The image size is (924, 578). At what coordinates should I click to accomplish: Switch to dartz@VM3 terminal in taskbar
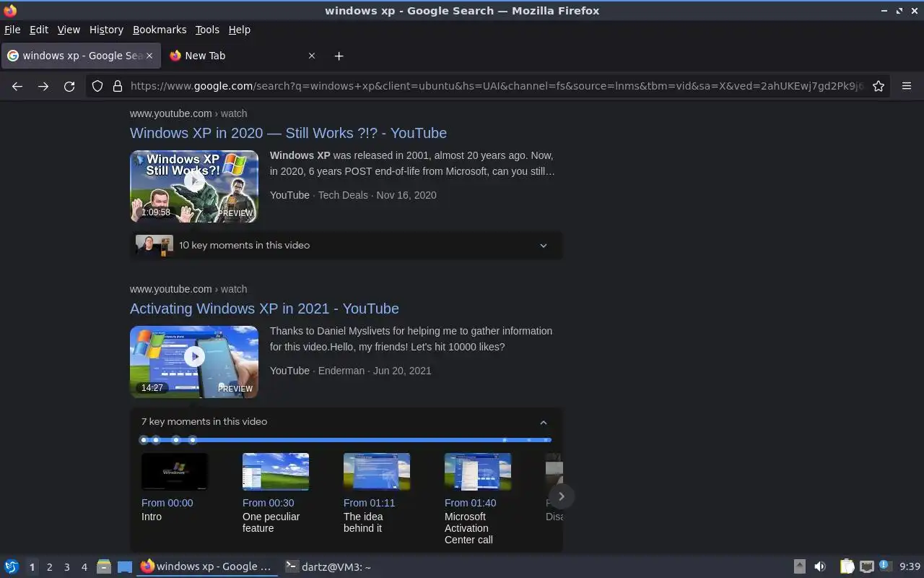coord(328,566)
